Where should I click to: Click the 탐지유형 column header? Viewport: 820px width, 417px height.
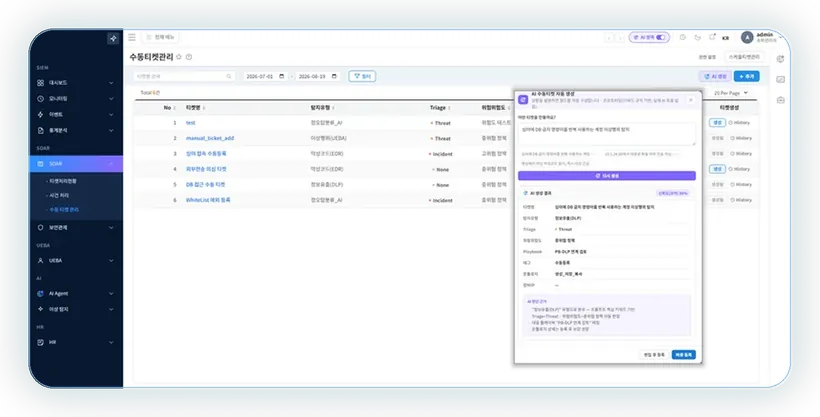coord(320,108)
